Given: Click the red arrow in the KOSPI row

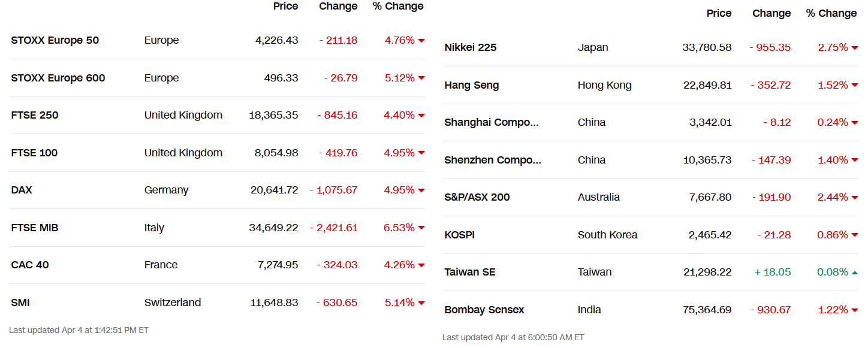Looking at the screenshot, I should (855, 235).
